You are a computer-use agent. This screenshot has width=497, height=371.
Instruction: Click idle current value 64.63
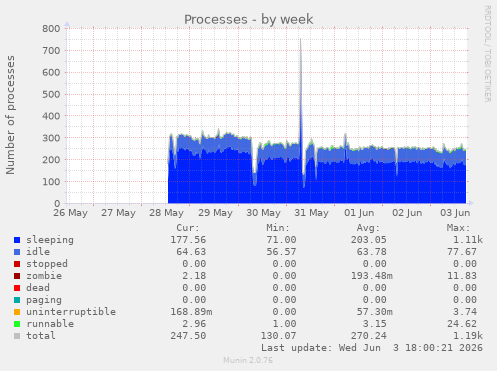(191, 252)
